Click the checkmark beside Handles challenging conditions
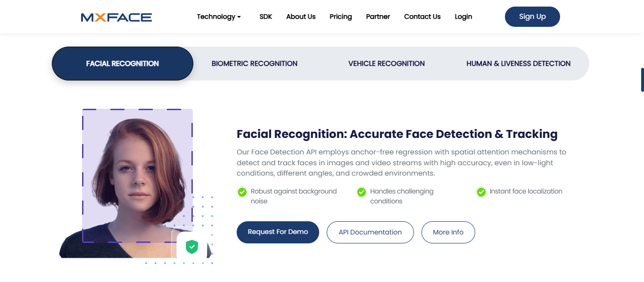Viewport: 644px width, 282px height. 361,192
